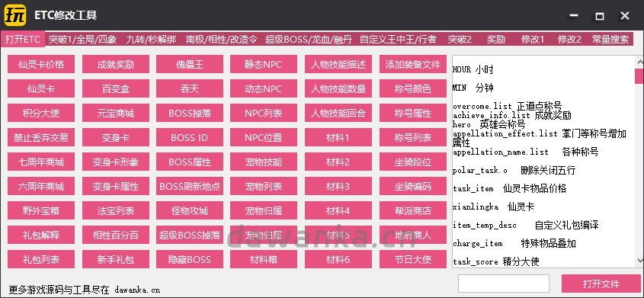
Task: Click the 禁止丢弃交易 button
Action: 41,137
